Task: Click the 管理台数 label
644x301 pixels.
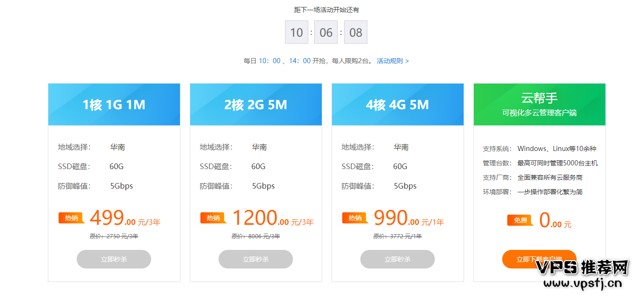Action: tap(497, 163)
